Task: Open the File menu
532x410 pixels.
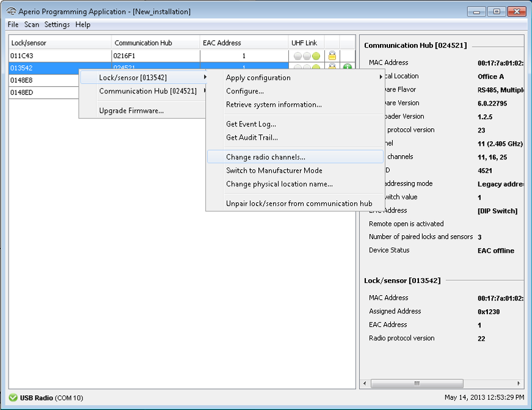Action: click(x=13, y=24)
